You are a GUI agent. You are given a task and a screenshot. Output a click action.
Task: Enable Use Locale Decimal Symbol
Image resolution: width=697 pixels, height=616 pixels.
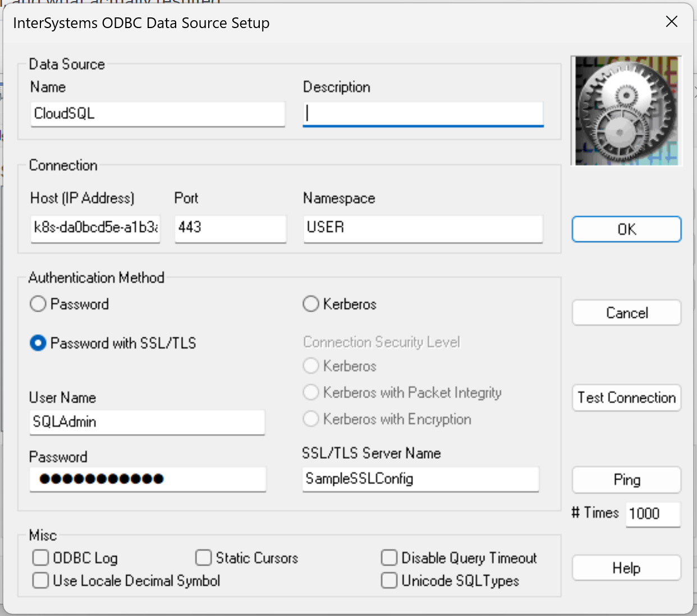[x=40, y=581]
